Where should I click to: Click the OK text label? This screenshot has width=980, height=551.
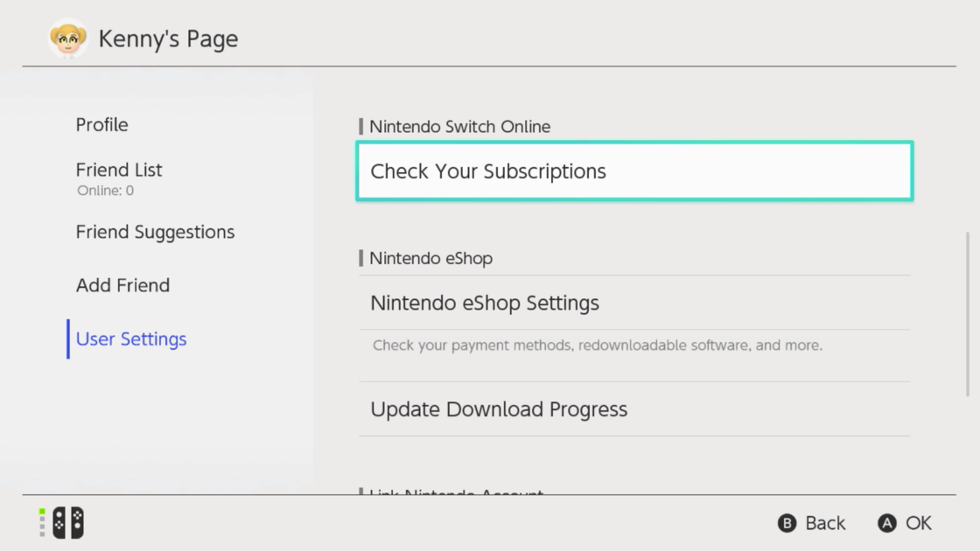(x=919, y=523)
